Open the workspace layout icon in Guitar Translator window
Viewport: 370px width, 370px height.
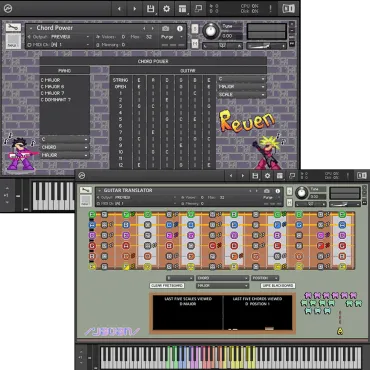(x=280, y=176)
